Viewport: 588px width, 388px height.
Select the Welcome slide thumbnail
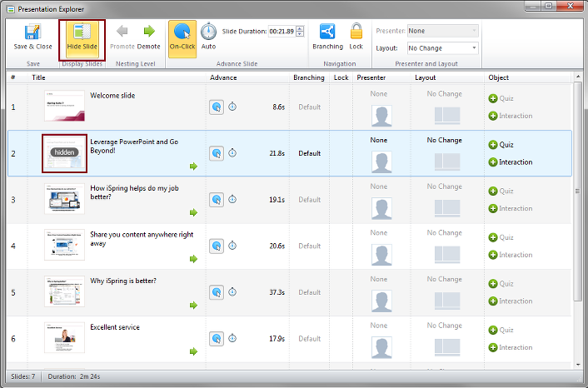64,106
